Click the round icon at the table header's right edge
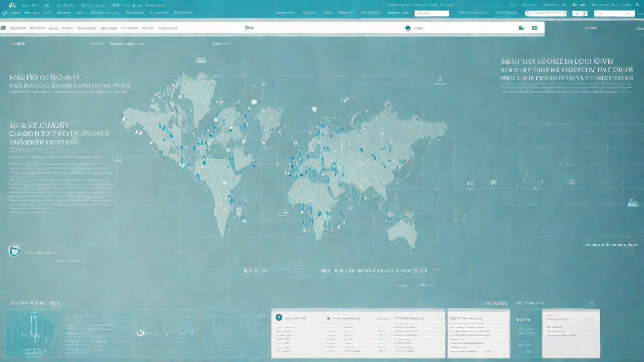The image size is (644, 362). [439, 318]
